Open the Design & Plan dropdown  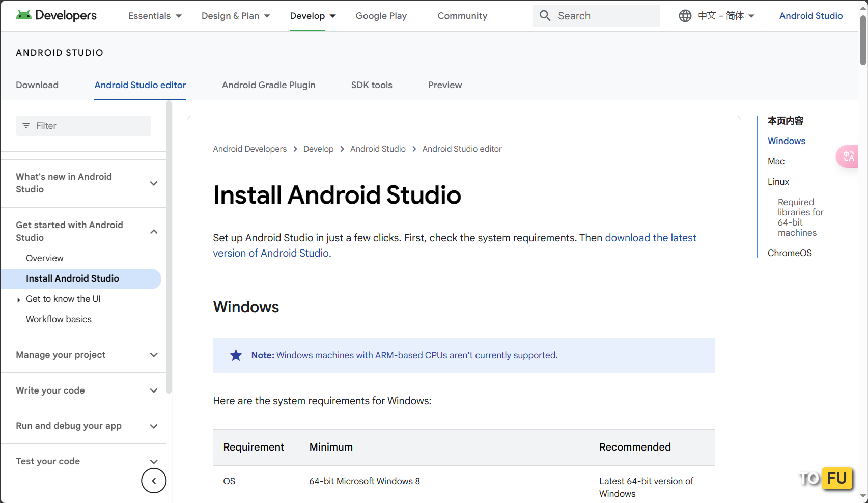236,16
